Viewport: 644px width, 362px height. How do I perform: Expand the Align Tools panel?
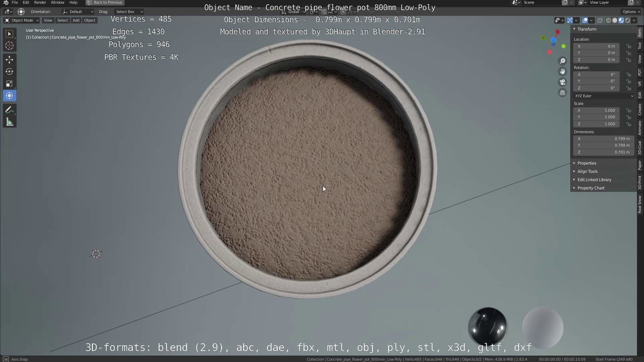pos(587,171)
